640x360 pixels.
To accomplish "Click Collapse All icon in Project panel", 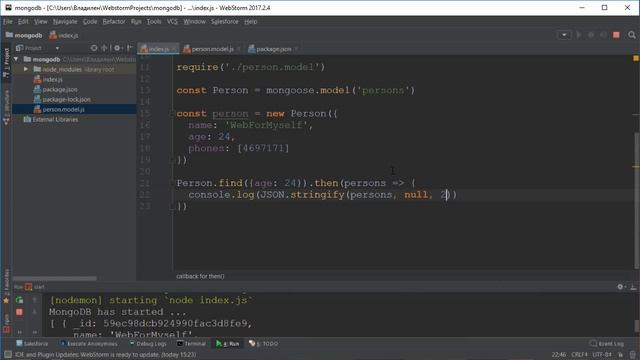I will pyautogui.click(x=104, y=48).
